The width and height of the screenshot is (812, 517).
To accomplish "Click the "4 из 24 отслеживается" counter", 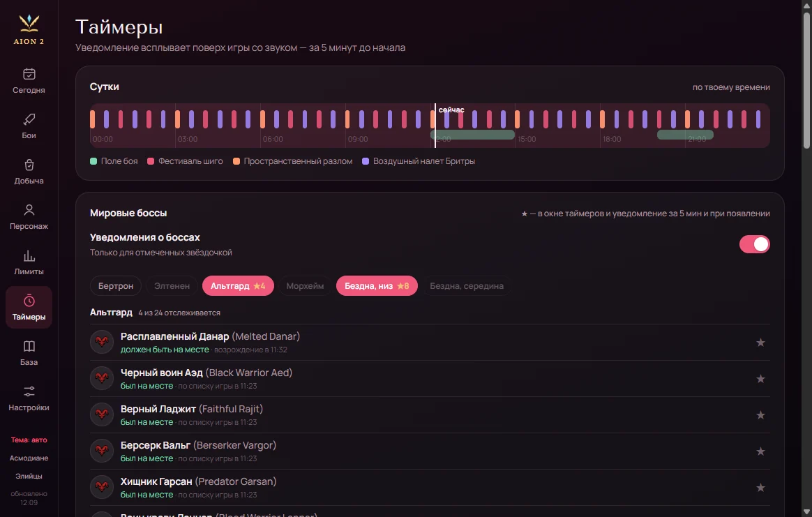I will click(x=179, y=313).
